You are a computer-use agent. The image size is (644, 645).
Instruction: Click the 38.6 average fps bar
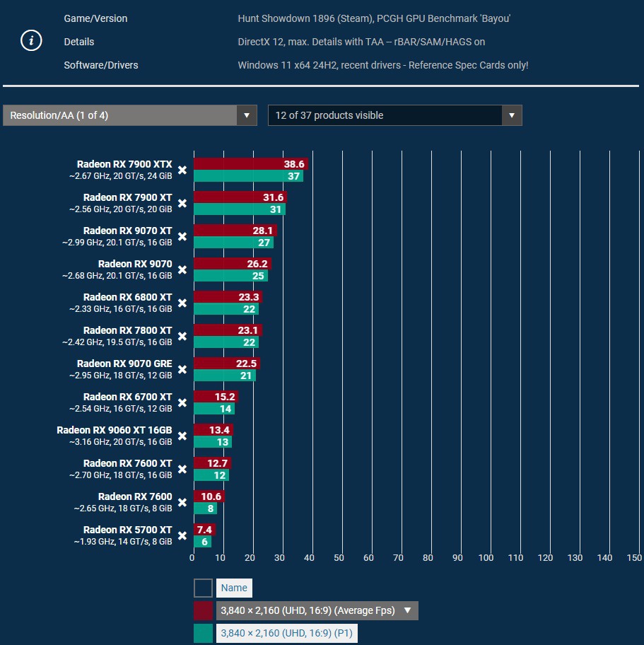click(251, 164)
